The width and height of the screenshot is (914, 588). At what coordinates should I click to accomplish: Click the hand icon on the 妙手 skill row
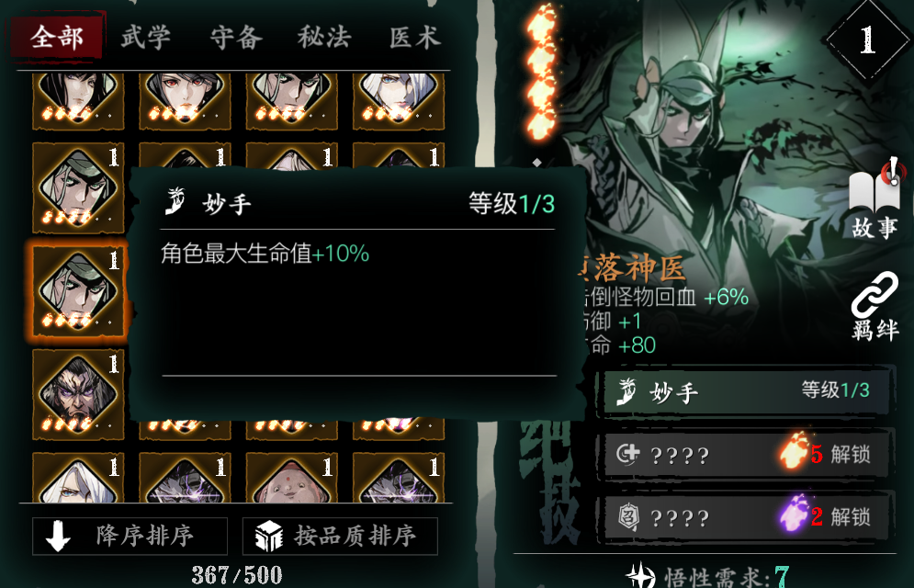[627, 391]
